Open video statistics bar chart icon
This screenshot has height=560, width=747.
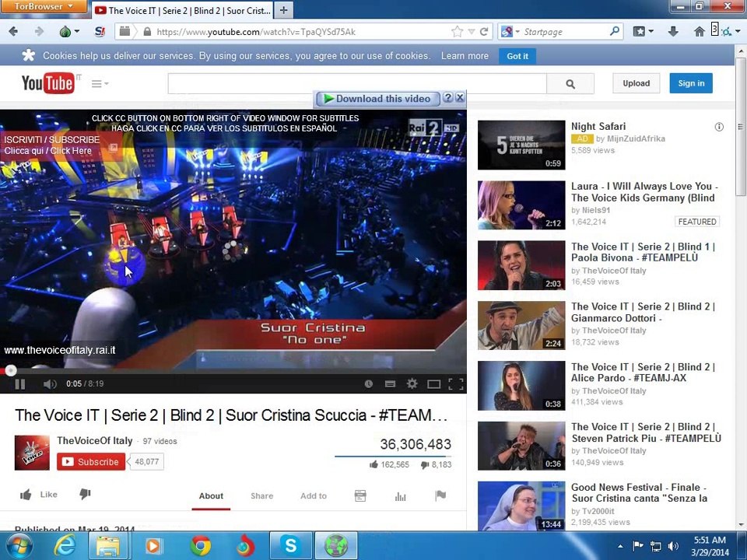401,496
